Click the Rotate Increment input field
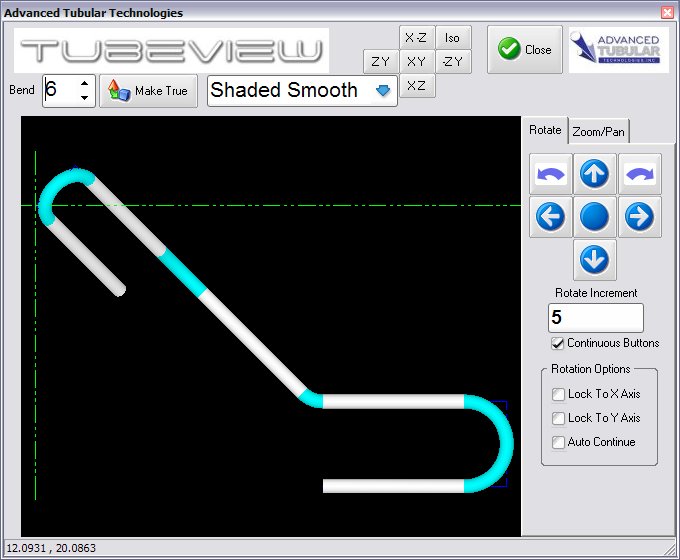Viewport: 680px width, 560px height. coord(595,318)
